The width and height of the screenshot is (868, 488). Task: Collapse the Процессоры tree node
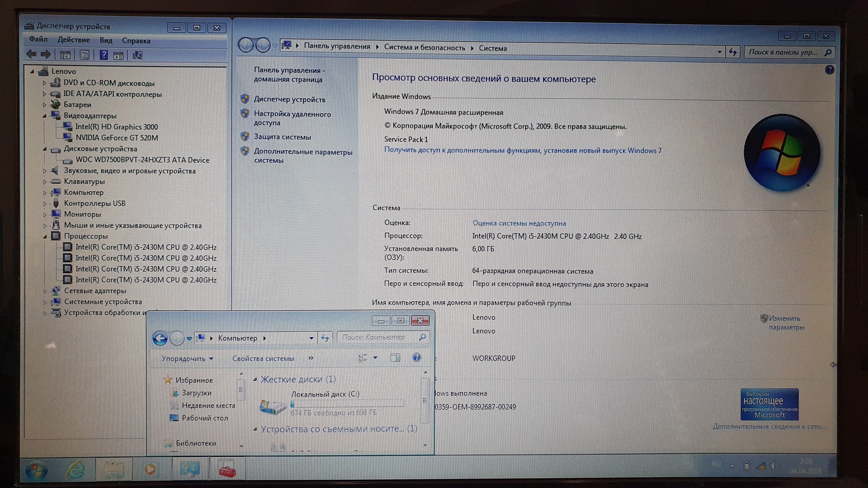point(45,236)
